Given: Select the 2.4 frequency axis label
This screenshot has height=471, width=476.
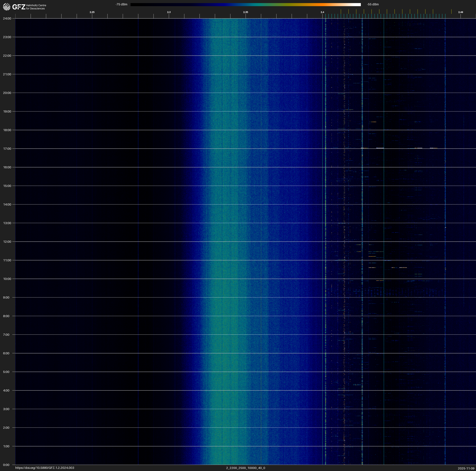Looking at the screenshot, I should (322, 12).
